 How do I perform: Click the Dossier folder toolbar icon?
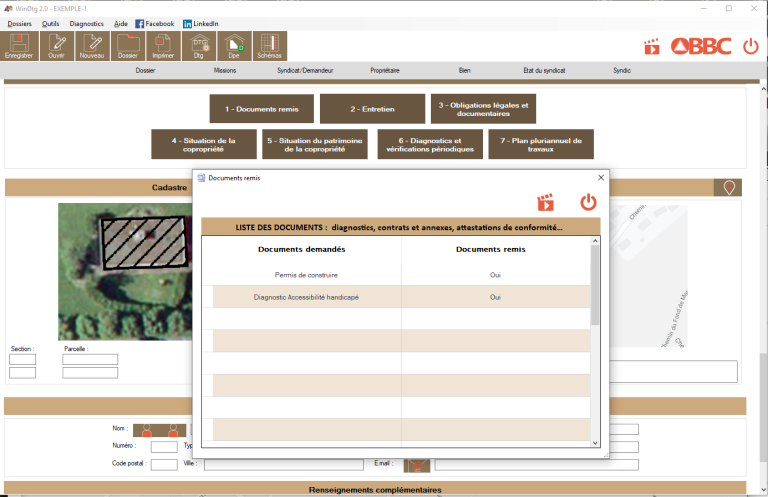click(x=128, y=46)
